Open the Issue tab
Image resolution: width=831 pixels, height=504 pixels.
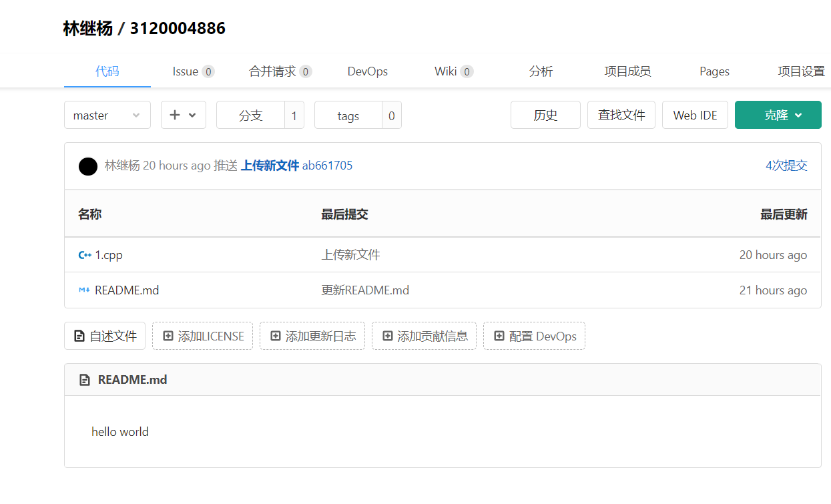pos(194,71)
